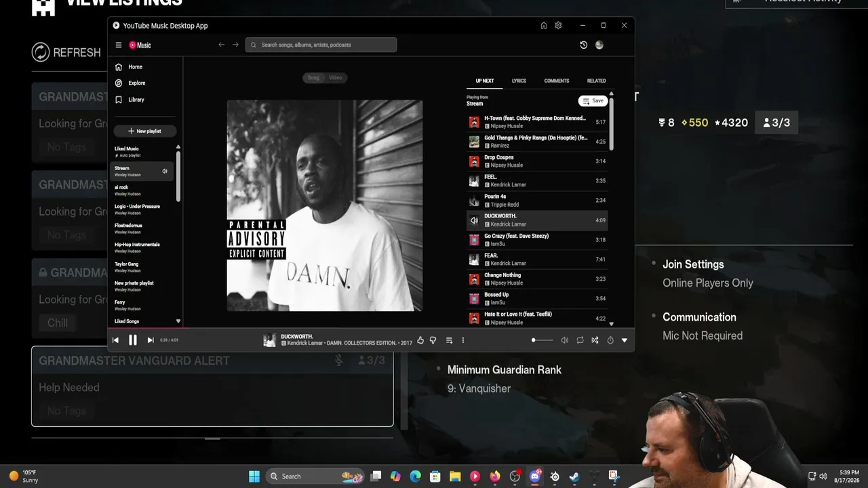Open Discord from the taskbar

(x=535, y=476)
